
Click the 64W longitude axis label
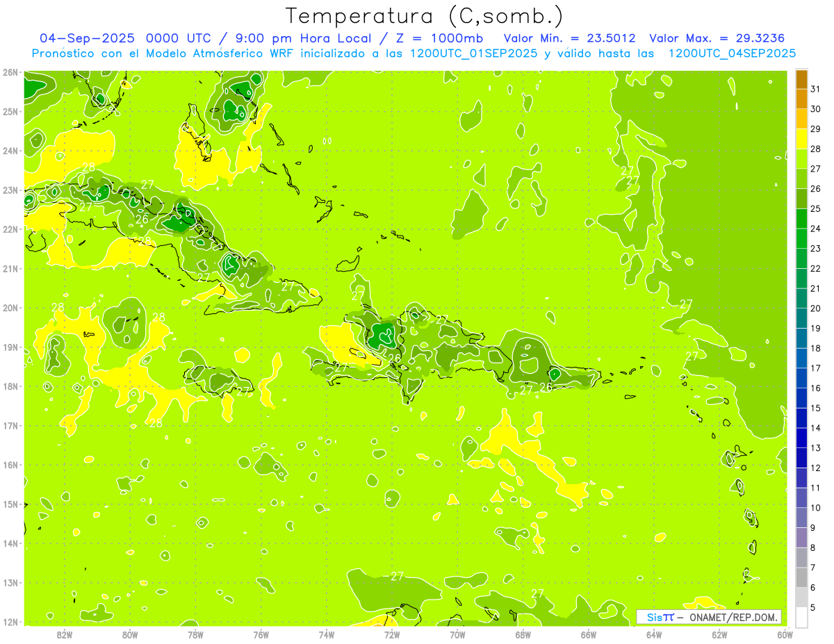click(x=654, y=634)
